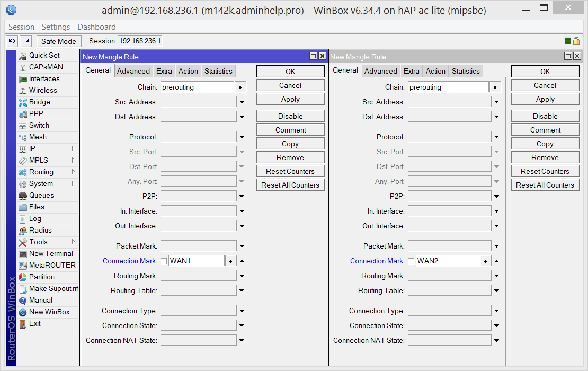
Task: Open MPLS menu icon
Action: [x=23, y=161]
